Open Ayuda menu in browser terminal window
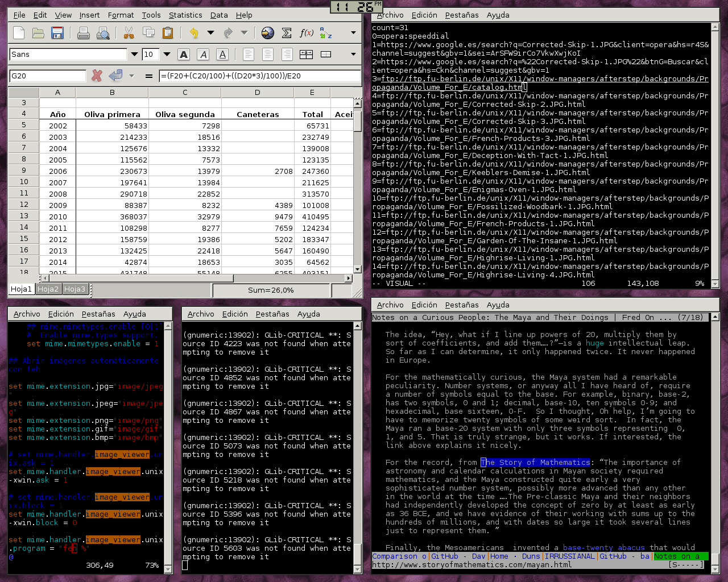728x582 pixels. (498, 305)
